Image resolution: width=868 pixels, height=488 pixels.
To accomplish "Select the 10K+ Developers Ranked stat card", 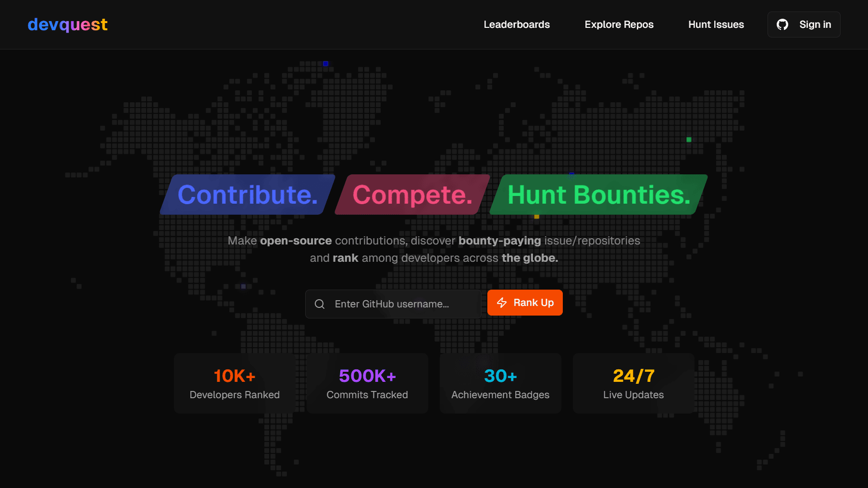I will click(235, 383).
